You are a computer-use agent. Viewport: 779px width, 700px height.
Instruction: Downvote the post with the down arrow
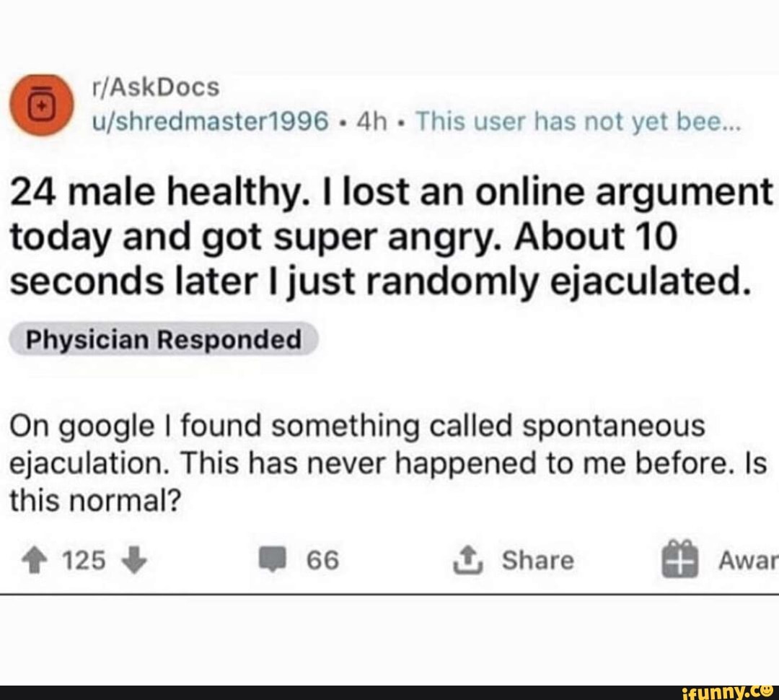click(135, 560)
